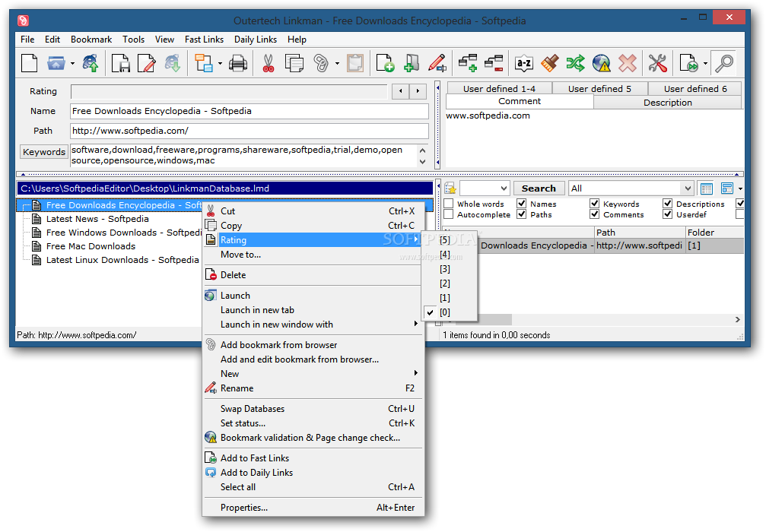Click the Internet Explorer import (green up arrow) icon

91,63
